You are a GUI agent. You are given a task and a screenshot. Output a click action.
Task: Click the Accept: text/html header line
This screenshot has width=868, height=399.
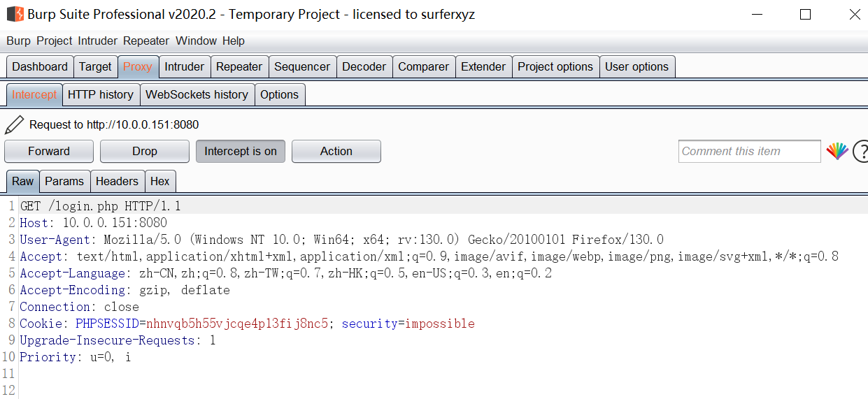(429, 256)
